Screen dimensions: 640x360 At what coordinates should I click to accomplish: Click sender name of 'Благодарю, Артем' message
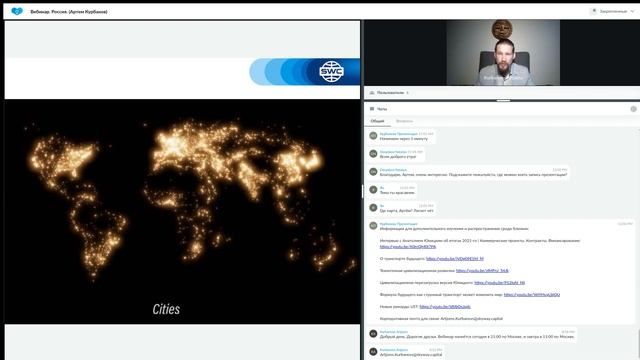point(393,170)
